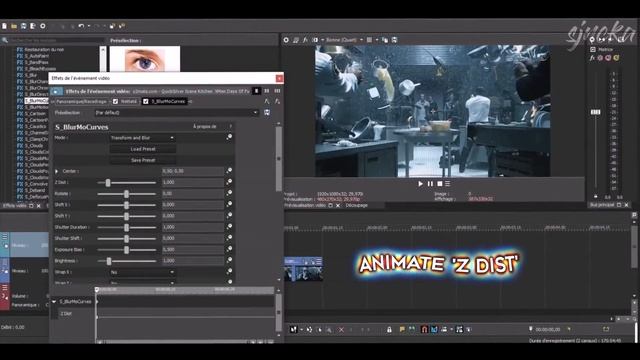Open the overlay grid options dropdown arrow
Image resolution: width=640 pixels, height=360 pixels.
click(376, 40)
